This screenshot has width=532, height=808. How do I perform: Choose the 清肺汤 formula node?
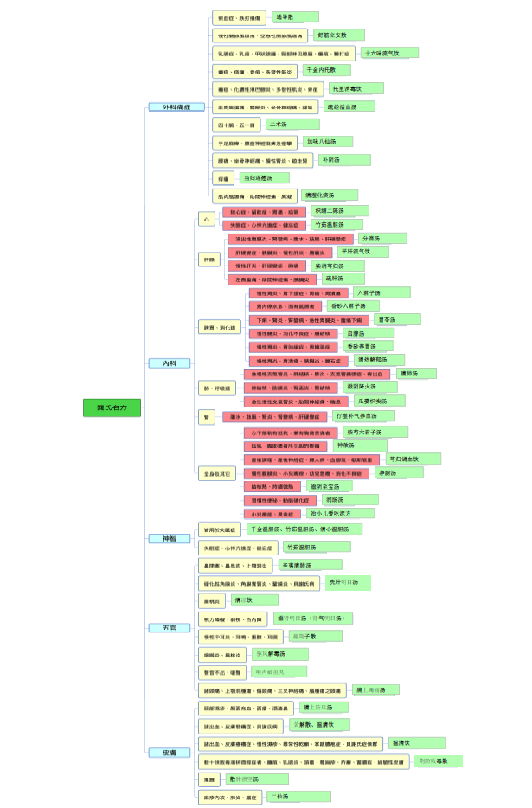point(417,373)
